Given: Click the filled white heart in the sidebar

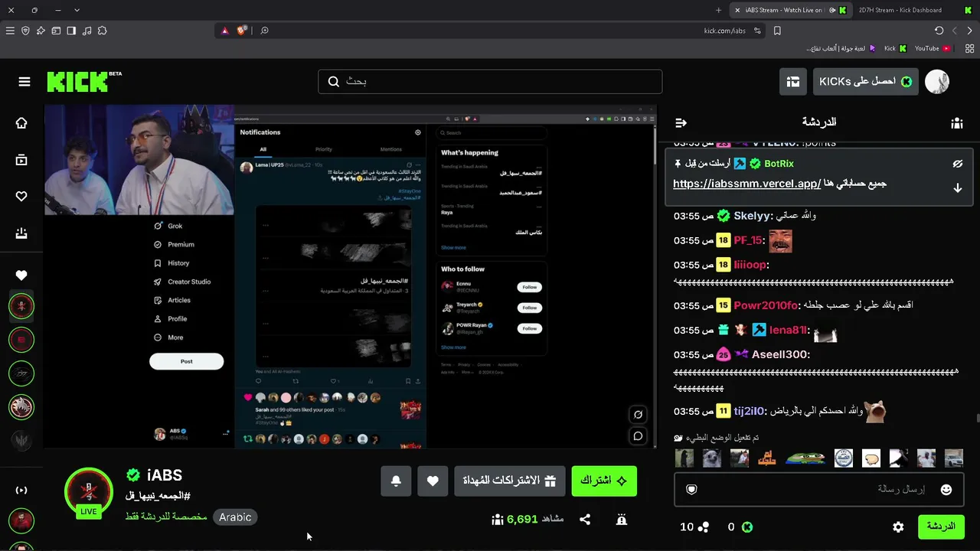Looking at the screenshot, I should pyautogui.click(x=21, y=275).
